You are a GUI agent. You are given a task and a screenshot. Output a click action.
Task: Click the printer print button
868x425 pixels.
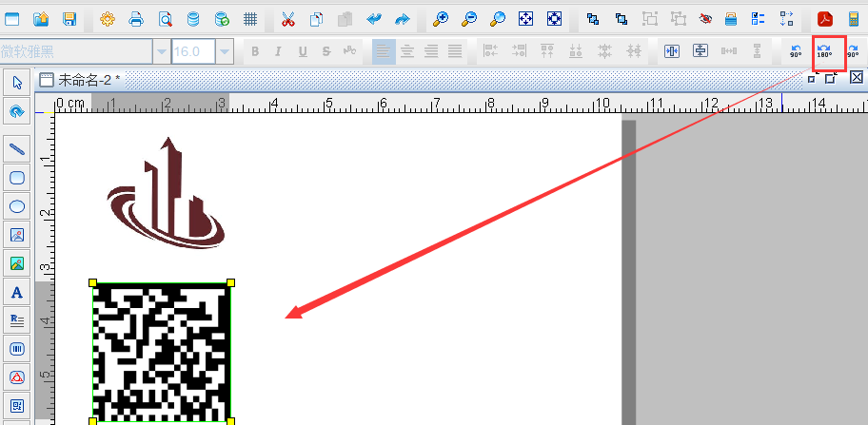click(x=136, y=18)
